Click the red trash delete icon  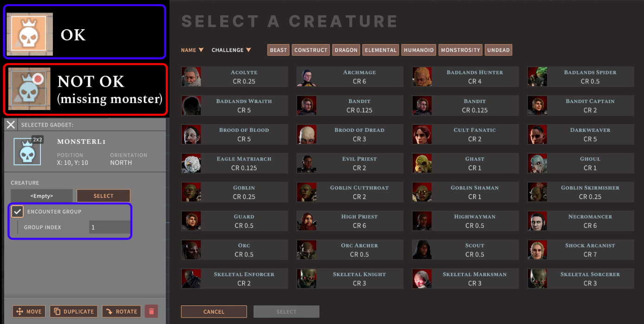(151, 311)
